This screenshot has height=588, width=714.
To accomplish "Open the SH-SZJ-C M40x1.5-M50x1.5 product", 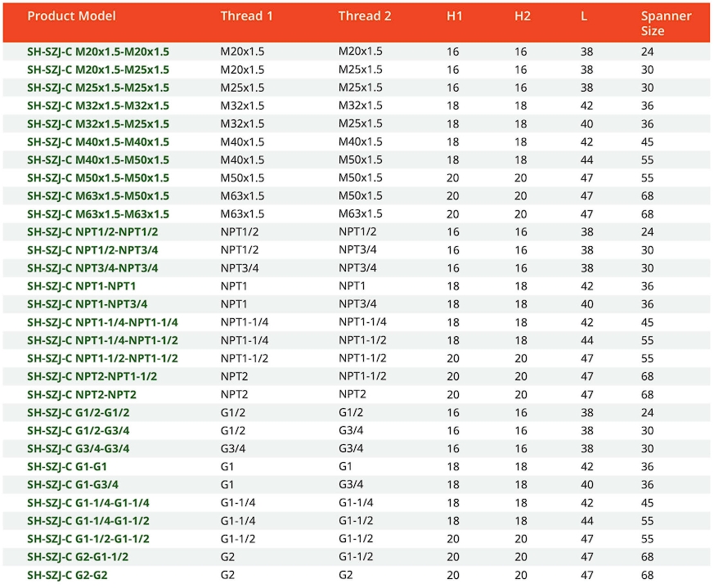I will [98, 159].
